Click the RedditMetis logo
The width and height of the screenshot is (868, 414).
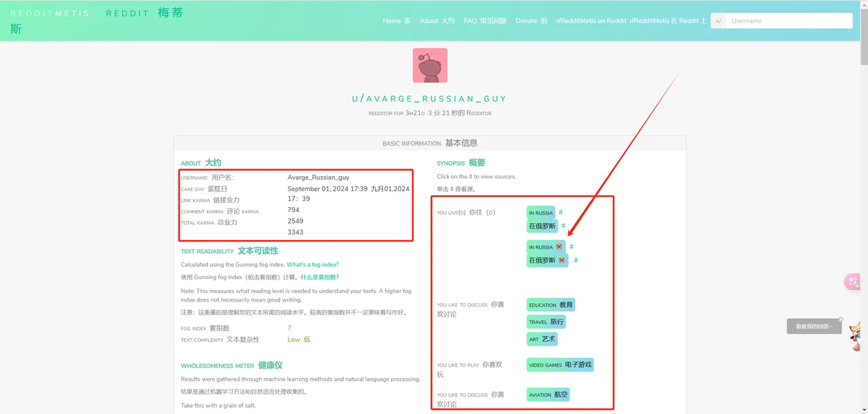pos(50,14)
